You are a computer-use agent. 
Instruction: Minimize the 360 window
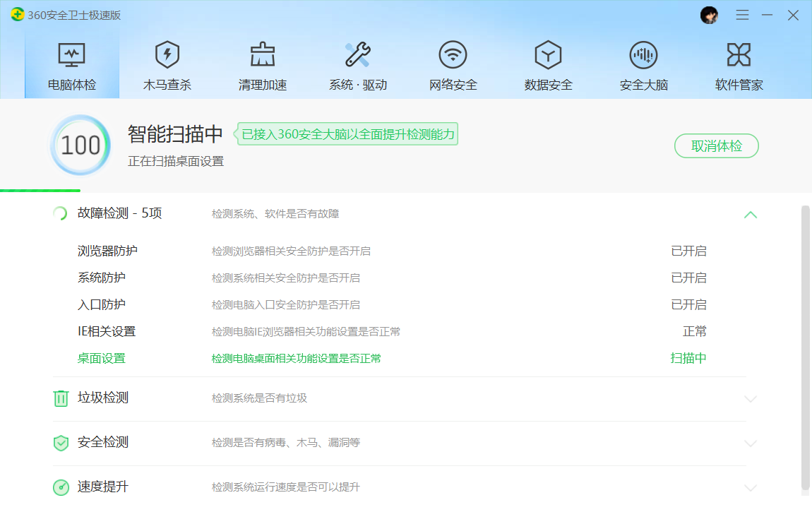pos(767,15)
